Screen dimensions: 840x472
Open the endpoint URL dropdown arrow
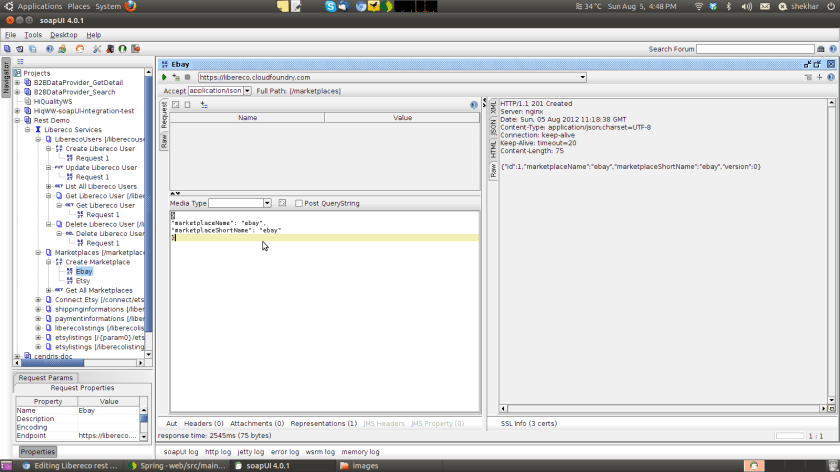coord(582,77)
